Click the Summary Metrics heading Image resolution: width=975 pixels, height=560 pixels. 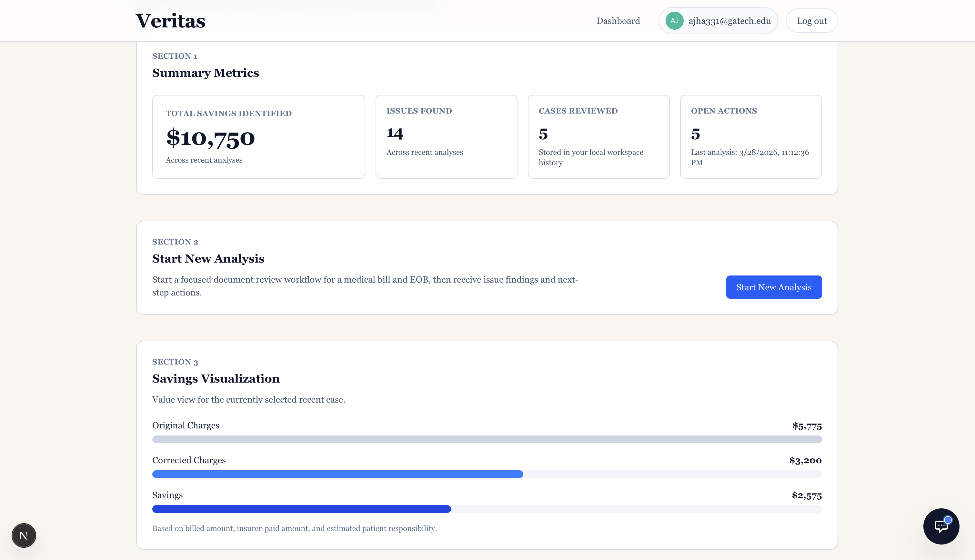pyautogui.click(x=206, y=73)
